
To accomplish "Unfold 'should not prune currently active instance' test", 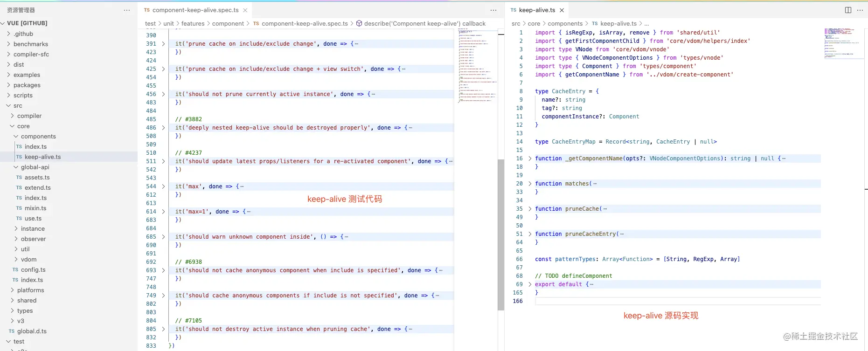I will click(163, 94).
